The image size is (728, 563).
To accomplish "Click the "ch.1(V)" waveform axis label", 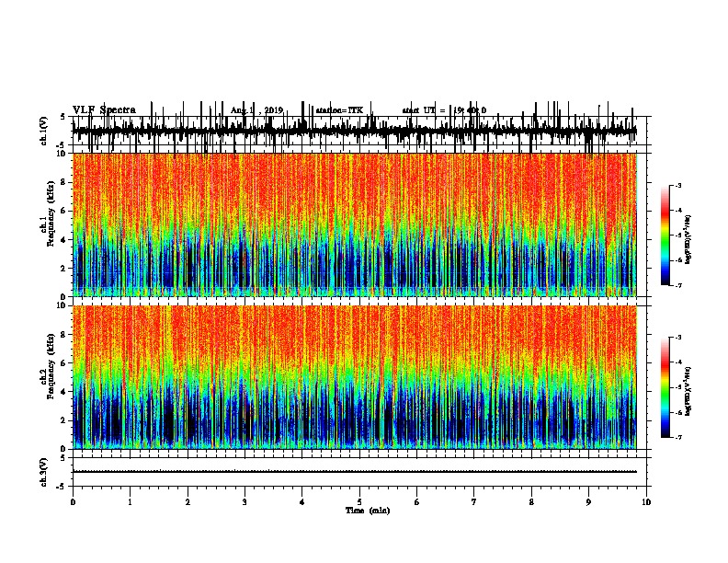I will click(x=43, y=130).
